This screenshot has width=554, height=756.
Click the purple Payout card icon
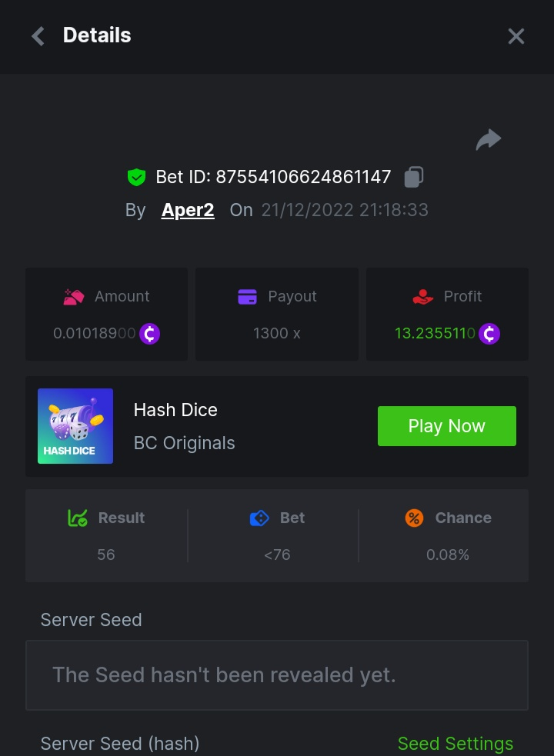(x=247, y=297)
